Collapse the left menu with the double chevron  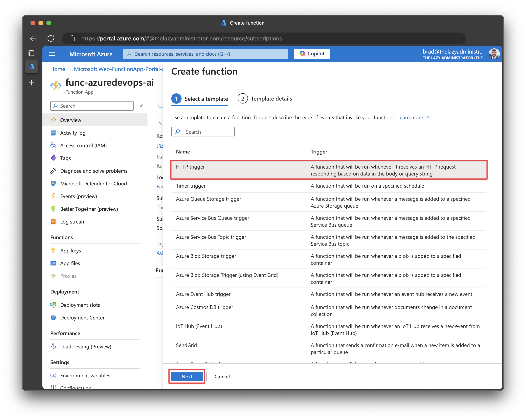point(141,106)
